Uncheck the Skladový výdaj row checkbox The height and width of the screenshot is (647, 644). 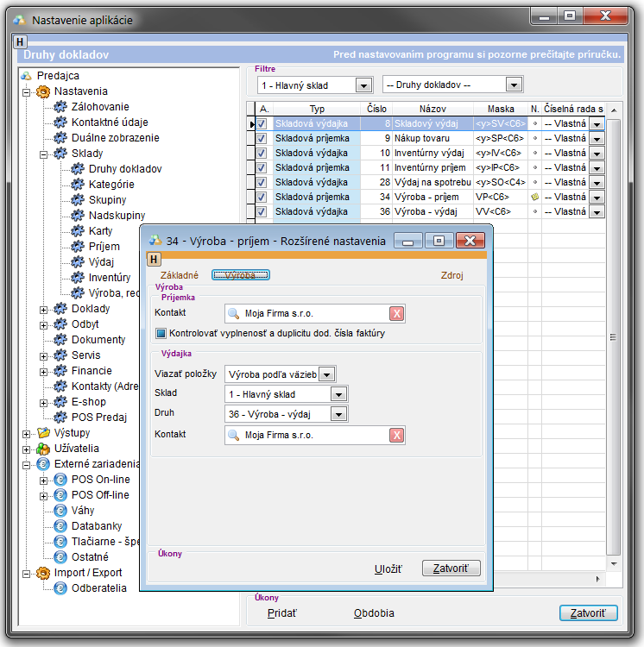pyautogui.click(x=262, y=124)
